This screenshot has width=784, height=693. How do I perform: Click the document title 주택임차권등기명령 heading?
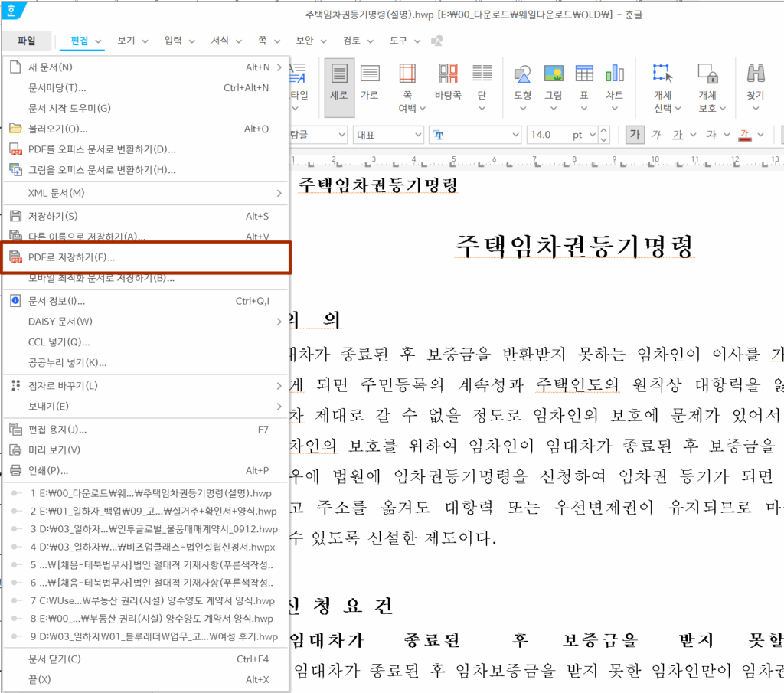574,247
